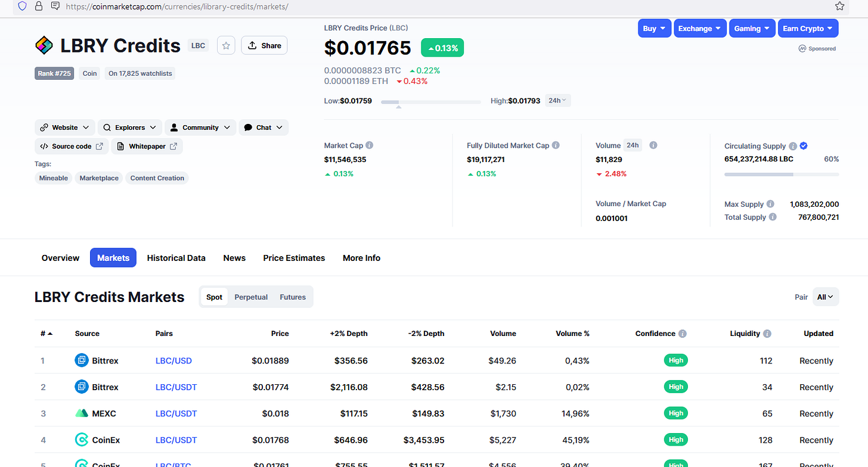Select the Markets tab

[113, 258]
